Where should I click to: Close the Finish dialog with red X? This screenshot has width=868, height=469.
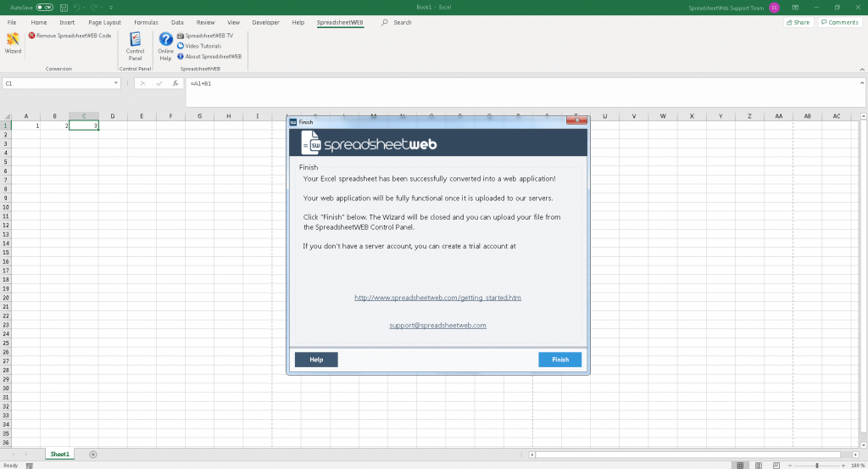point(576,120)
